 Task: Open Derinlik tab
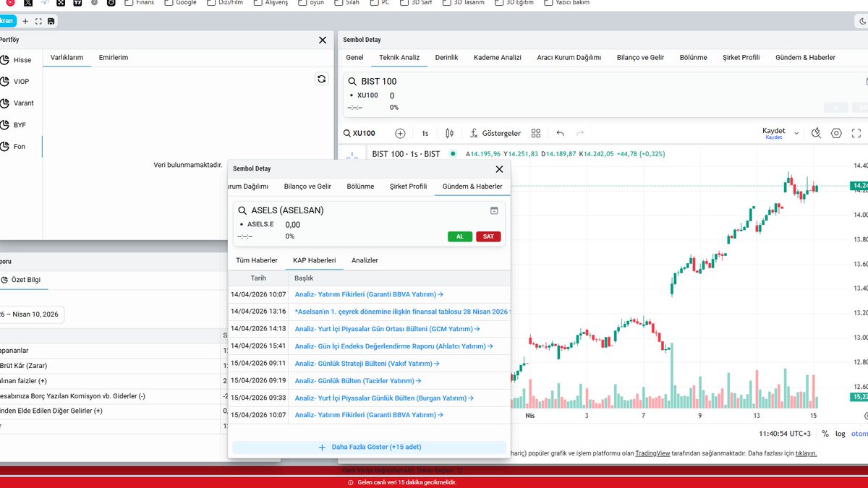[x=446, y=58]
